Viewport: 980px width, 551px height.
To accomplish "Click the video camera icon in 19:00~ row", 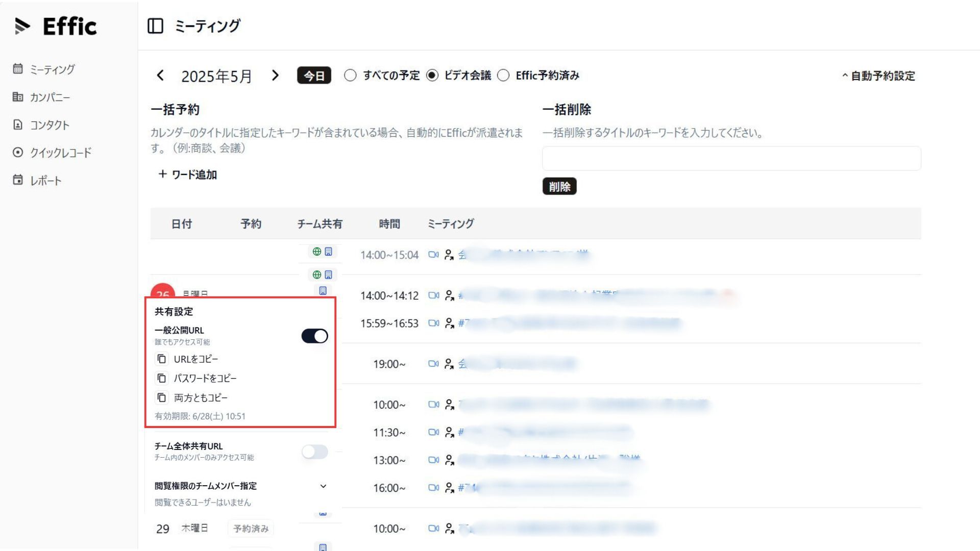I will [x=433, y=364].
